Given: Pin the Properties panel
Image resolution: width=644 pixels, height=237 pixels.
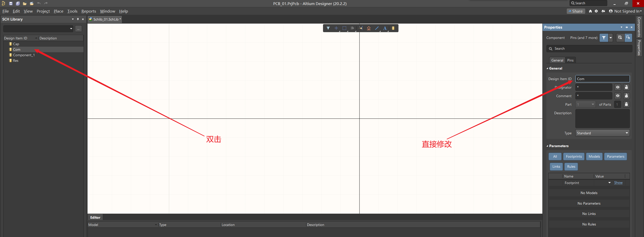Looking at the screenshot, I should pyautogui.click(x=627, y=27).
